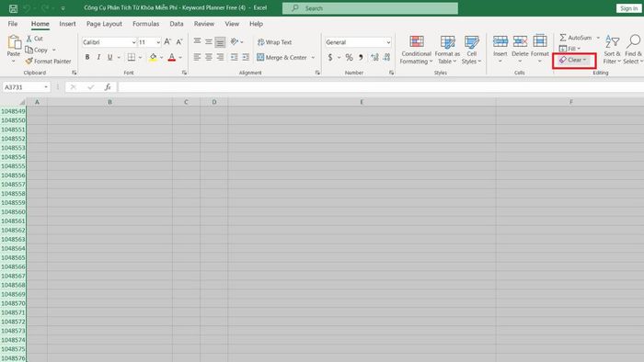This screenshot has width=644, height=362.
Task: Open the Borders icon
Action: pyautogui.click(x=131, y=57)
